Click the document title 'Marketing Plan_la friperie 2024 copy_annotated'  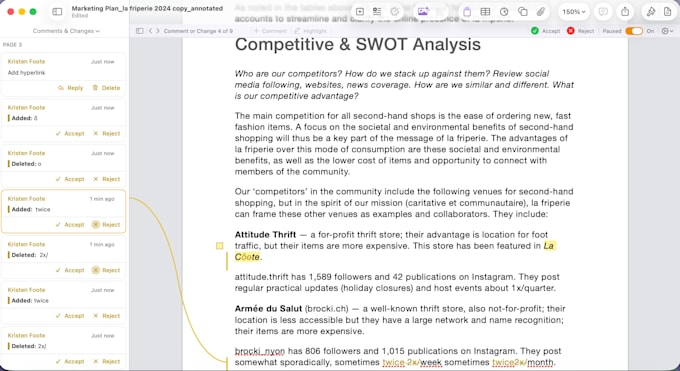click(x=147, y=8)
